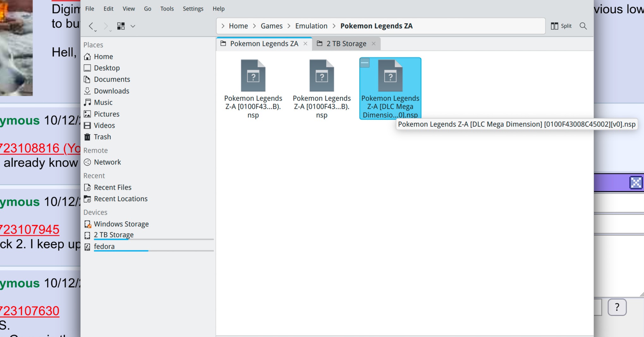
Task: Open the Go menu
Action: [148, 9]
